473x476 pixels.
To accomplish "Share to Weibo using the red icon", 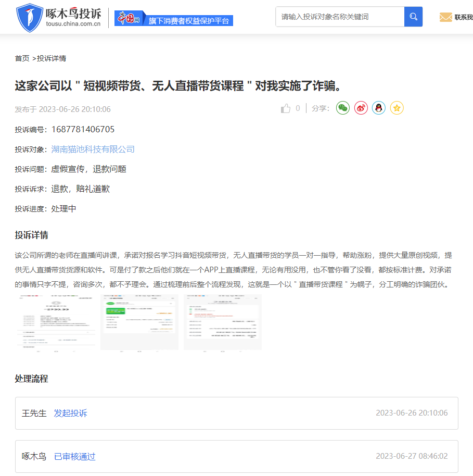I will click(361, 108).
